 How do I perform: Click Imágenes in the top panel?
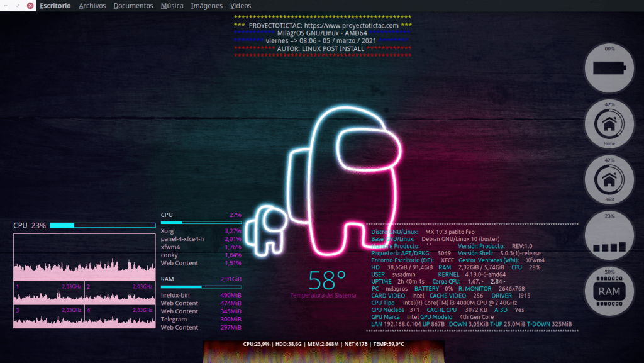pyautogui.click(x=207, y=6)
